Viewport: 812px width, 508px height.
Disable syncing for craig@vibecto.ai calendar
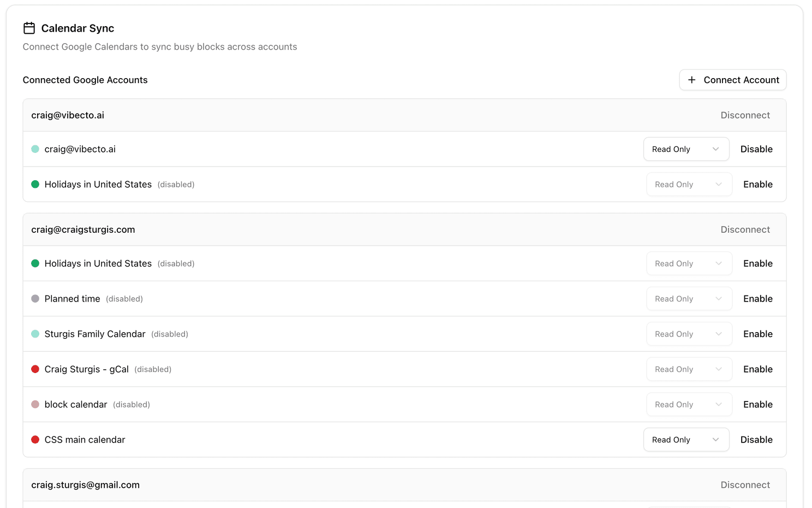coord(756,149)
